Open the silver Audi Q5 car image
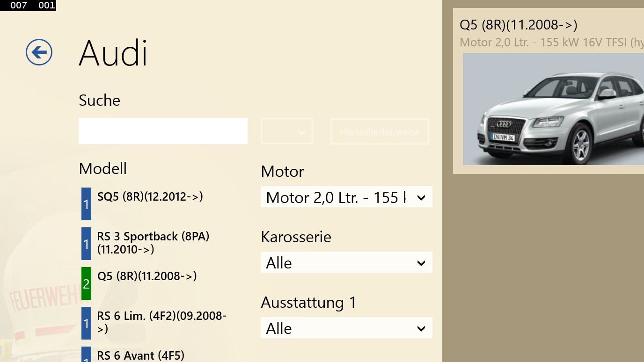This screenshot has width=644, height=362. tap(553, 109)
